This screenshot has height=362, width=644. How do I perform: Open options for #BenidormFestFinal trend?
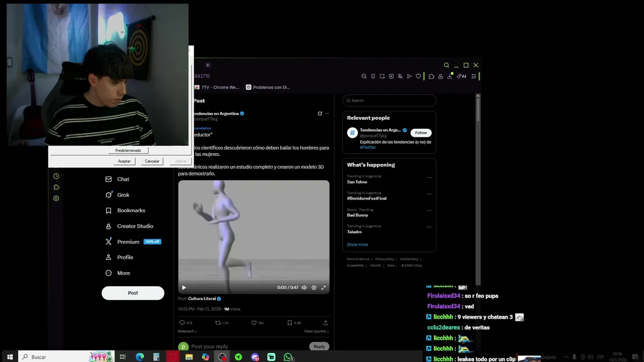(429, 194)
